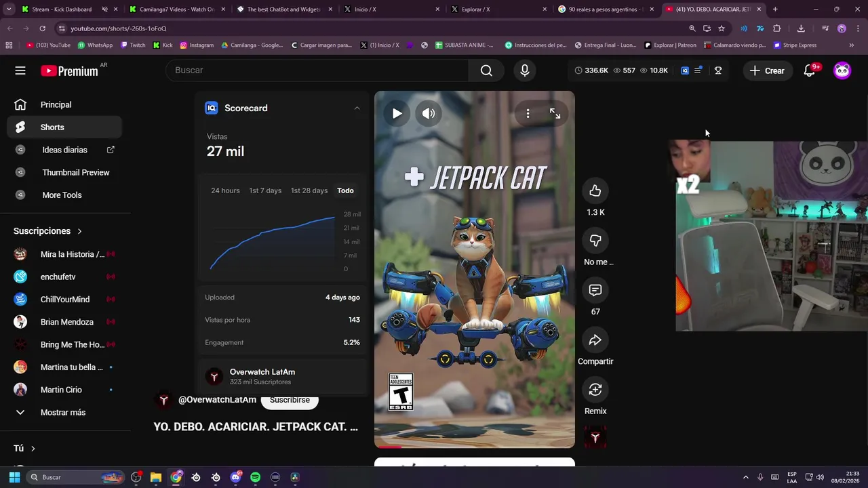Open Spotify from the taskbar
The height and width of the screenshot is (488, 868).
tap(255, 477)
